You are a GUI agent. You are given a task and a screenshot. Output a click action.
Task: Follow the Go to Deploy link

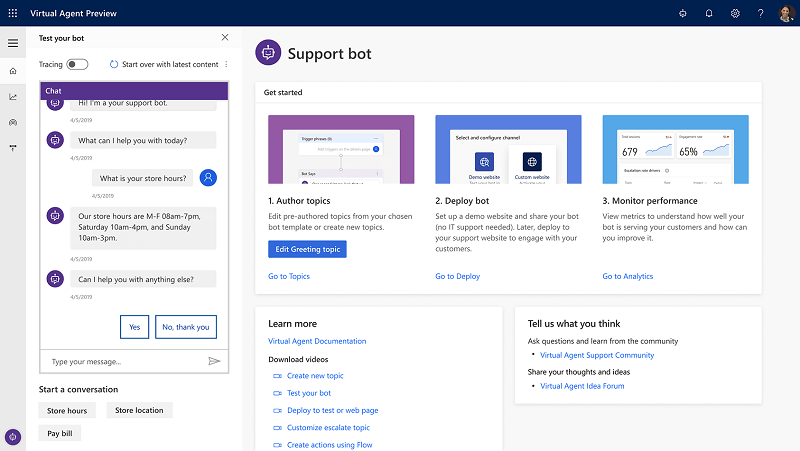click(457, 276)
